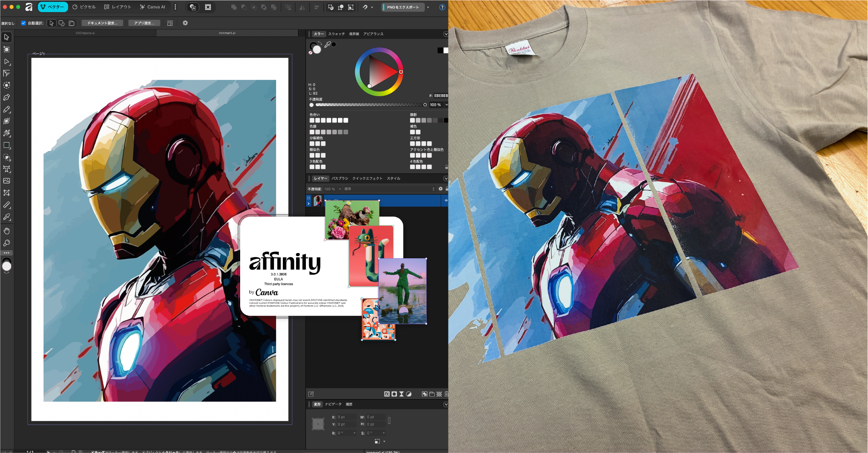Image resolution: width=868 pixels, height=453 pixels.
Task: Switch to the レイアウト persona
Action: tap(118, 7)
